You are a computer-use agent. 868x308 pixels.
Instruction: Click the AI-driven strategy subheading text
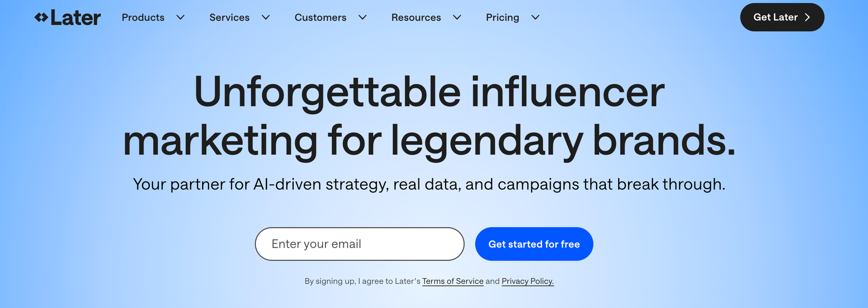[x=429, y=184]
